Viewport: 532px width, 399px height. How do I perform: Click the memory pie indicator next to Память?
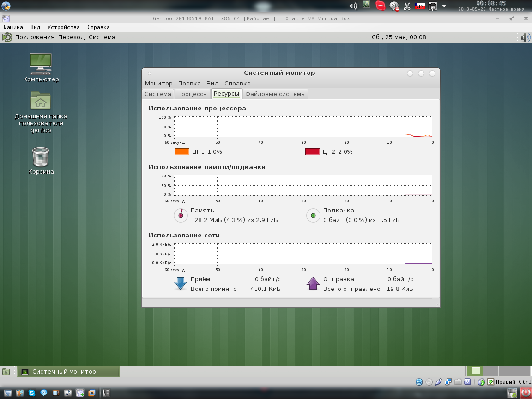pyautogui.click(x=181, y=215)
